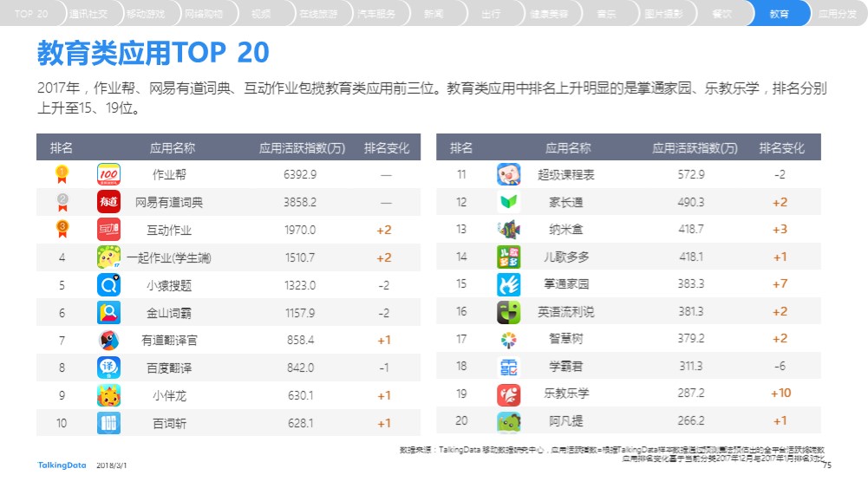Click the 乐教乐学 app icon
868x488 pixels.
point(508,394)
